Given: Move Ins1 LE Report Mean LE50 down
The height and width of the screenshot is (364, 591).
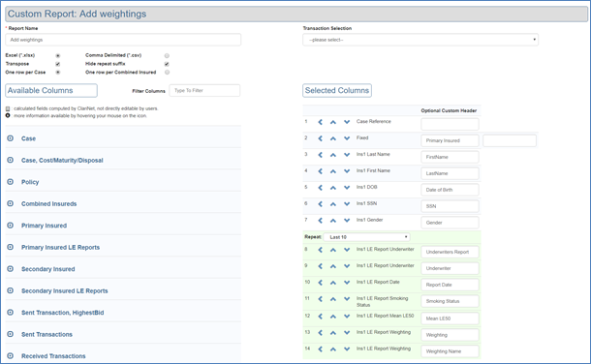Looking at the screenshot, I should pos(347,317).
